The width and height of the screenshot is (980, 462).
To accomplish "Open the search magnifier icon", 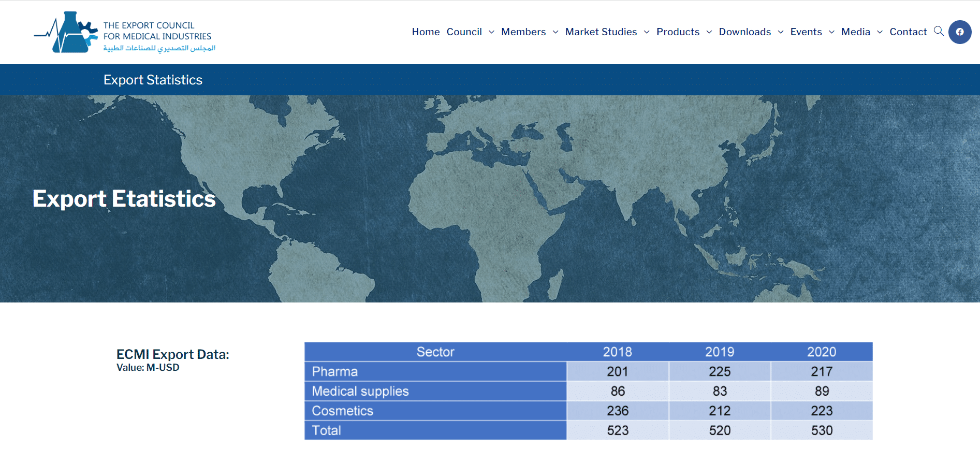I will 938,31.
